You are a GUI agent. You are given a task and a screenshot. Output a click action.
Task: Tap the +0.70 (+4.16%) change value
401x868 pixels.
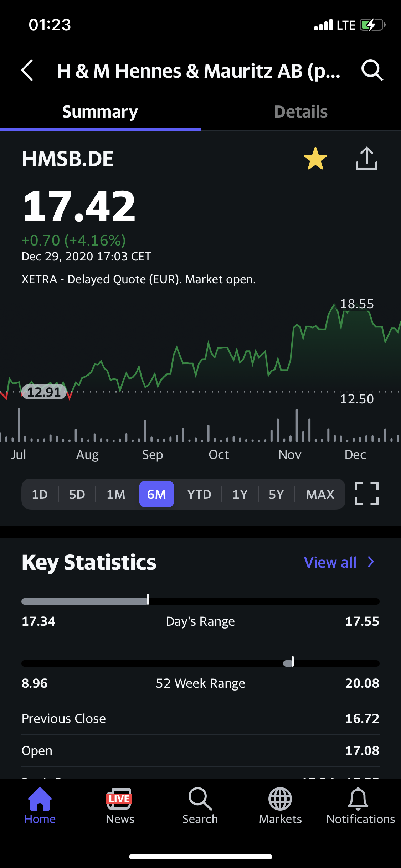[x=74, y=241]
